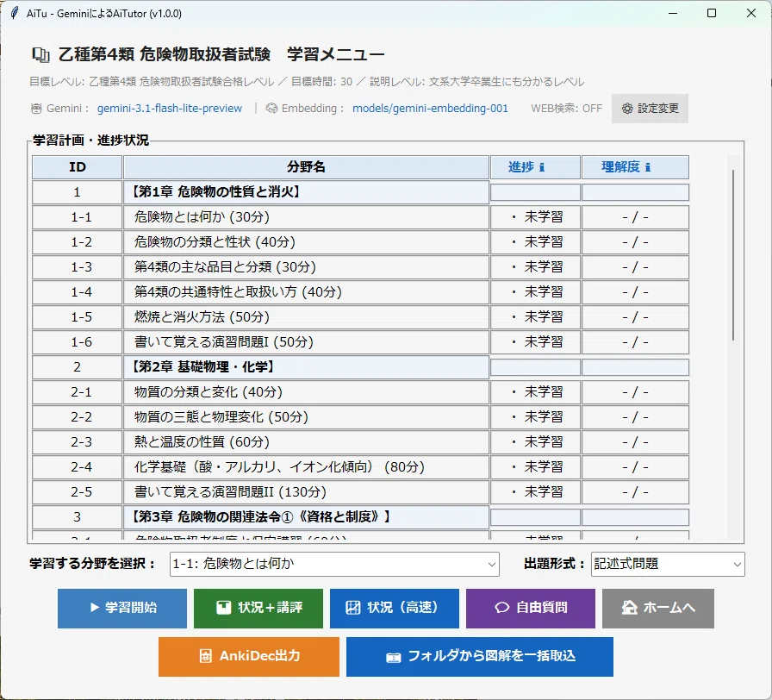The image size is (772, 700).
Task: Go back with ホームへ button
Action: pyautogui.click(x=658, y=609)
